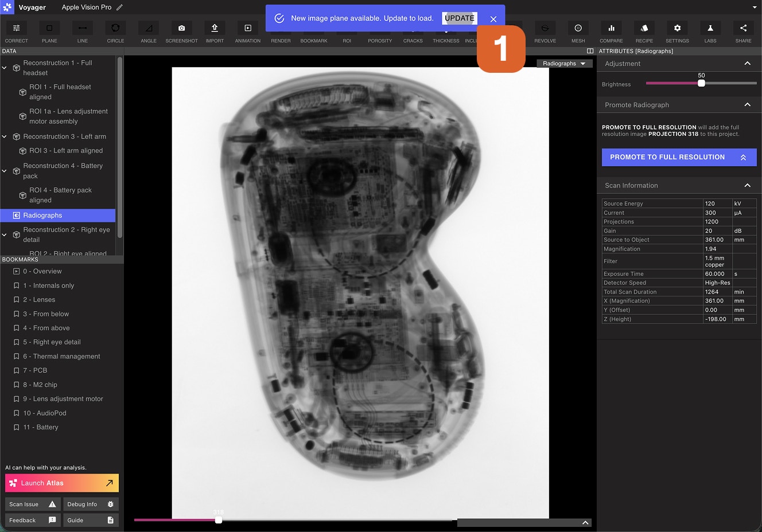Viewport: 762px width, 532px height.
Task: Click the Brightness slider handle
Action: tap(701, 84)
